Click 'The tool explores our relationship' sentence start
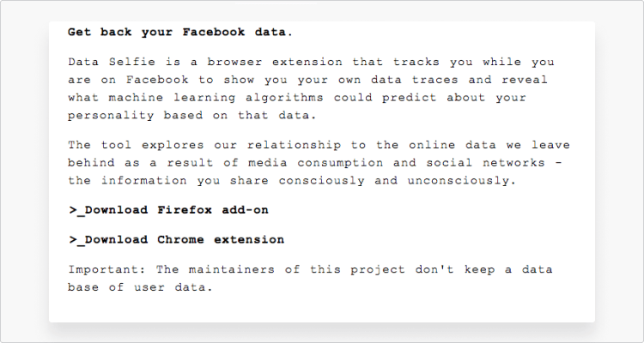 click(x=204, y=145)
